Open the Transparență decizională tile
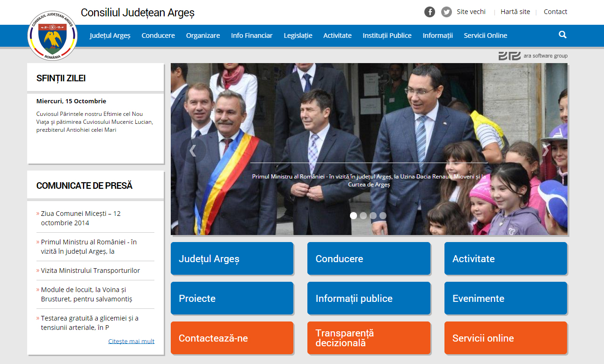The height and width of the screenshot is (364, 604). [369, 338]
